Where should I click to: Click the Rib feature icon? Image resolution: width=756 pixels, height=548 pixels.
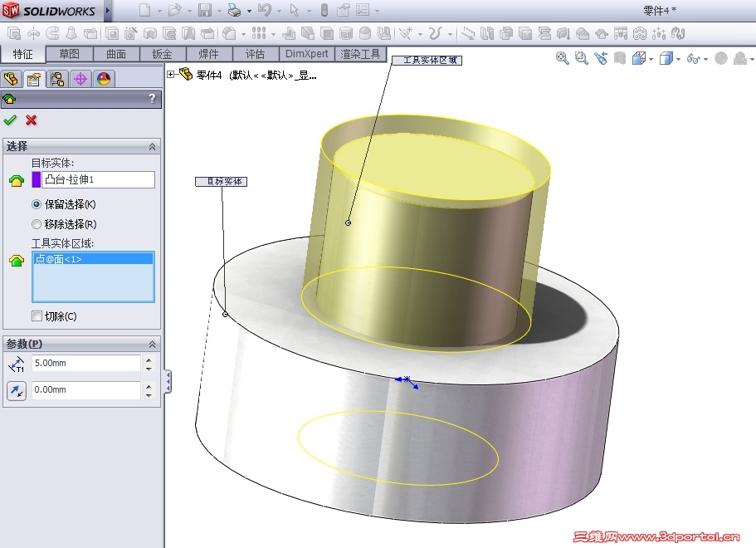pos(288,33)
